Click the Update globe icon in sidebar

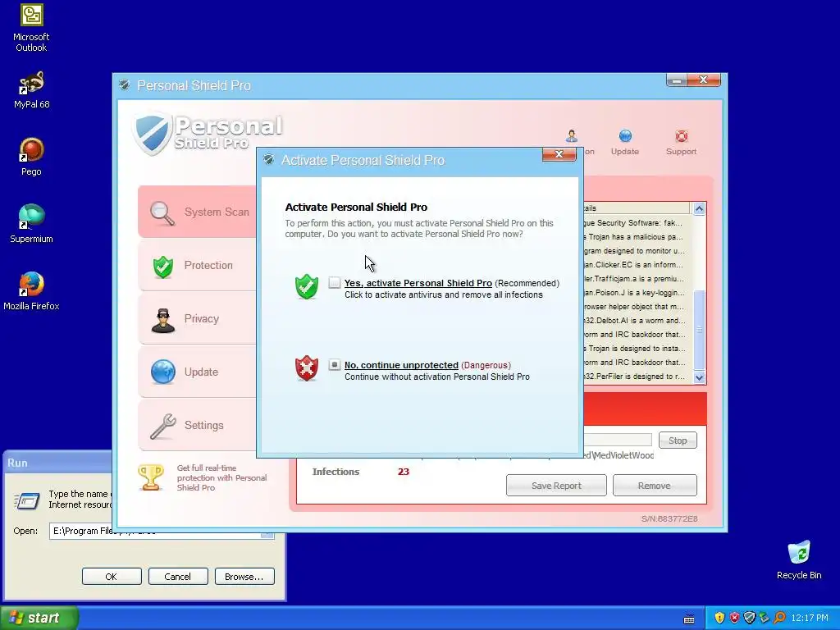pyautogui.click(x=163, y=372)
